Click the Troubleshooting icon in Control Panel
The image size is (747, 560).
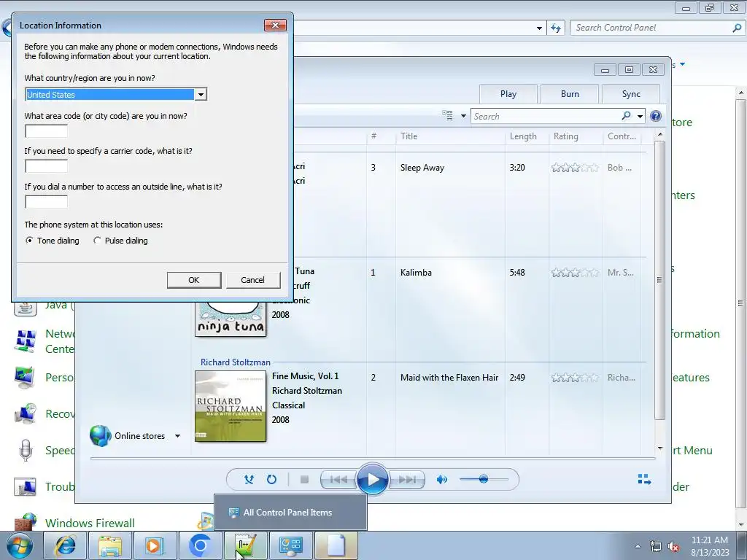point(26,486)
